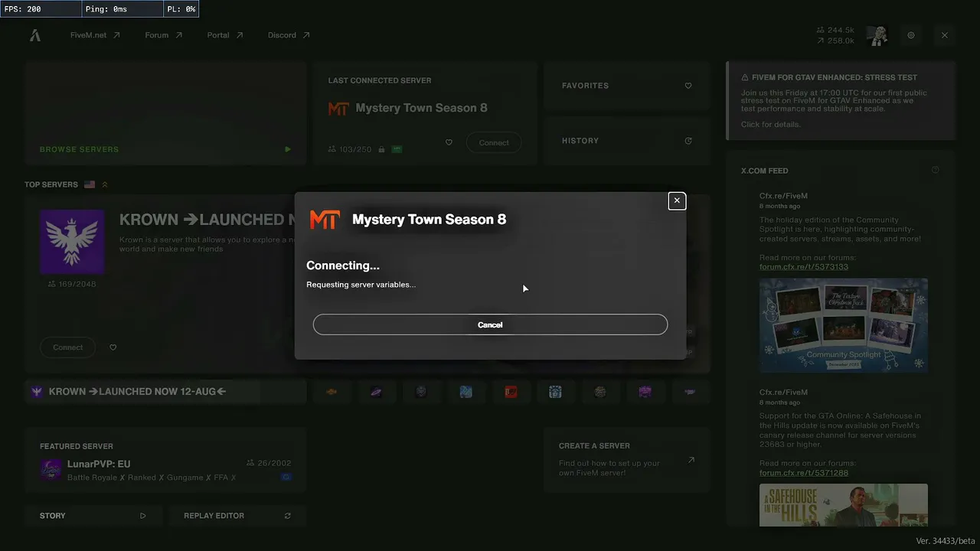Click the arrow icon on Create a Server
Screen dimensions: 980x551
691,461
